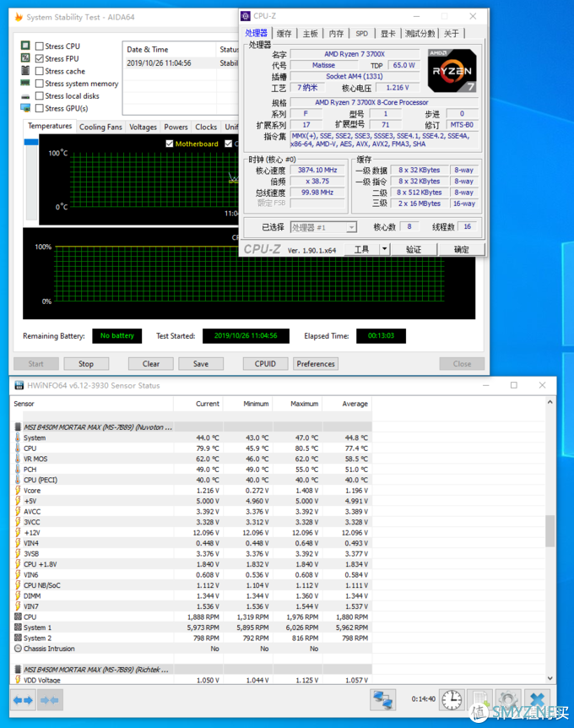Select the VR MOS sensor row
Viewport: 574px width, 728px height.
pyautogui.click(x=192, y=459)
